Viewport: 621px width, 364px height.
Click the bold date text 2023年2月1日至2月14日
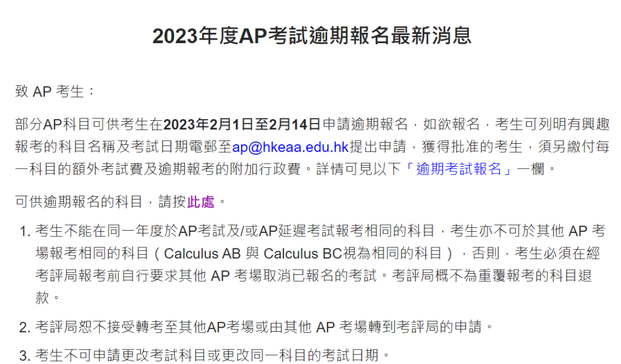pos(242,125)
